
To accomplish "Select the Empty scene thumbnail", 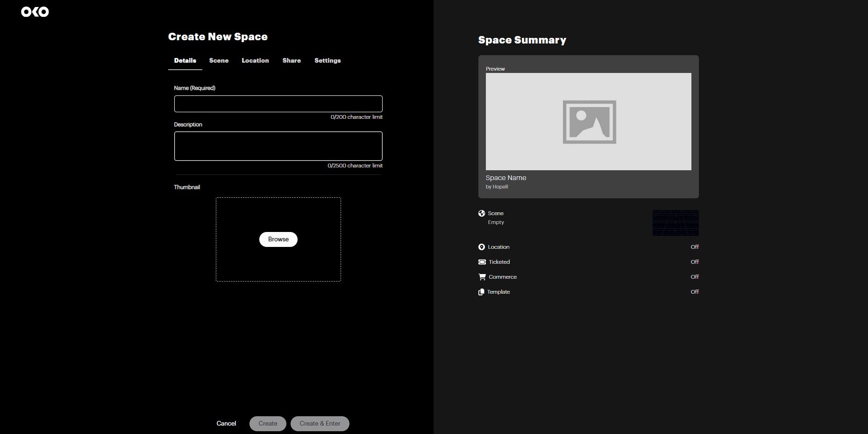I will [x=675, y=223].
